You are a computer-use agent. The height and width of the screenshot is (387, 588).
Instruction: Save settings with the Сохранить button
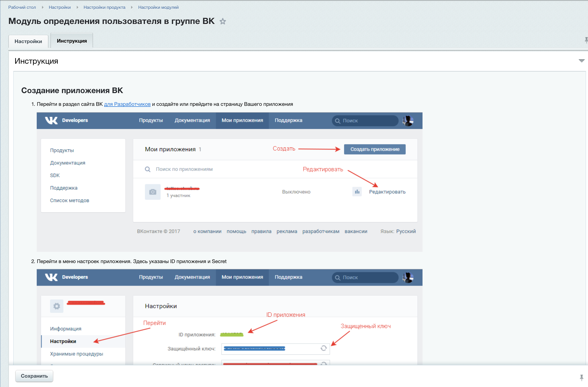pos(34,376)
